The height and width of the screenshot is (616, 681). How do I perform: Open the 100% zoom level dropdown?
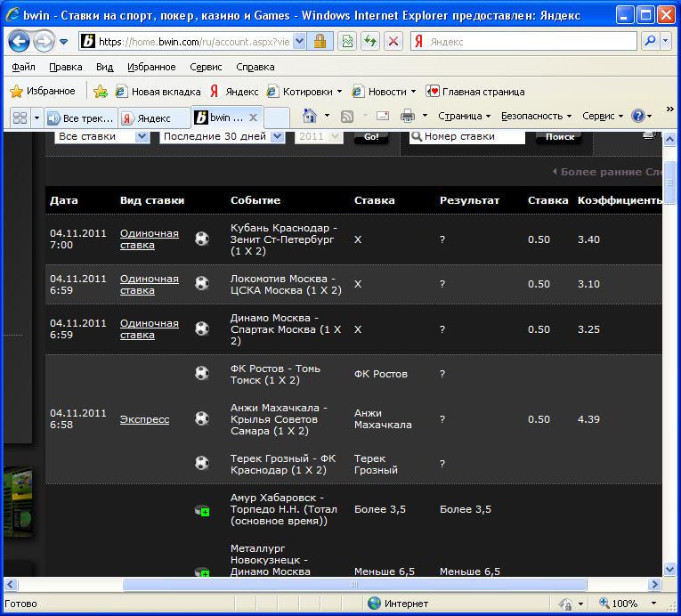pyautogui.click(x=653, y=604)
